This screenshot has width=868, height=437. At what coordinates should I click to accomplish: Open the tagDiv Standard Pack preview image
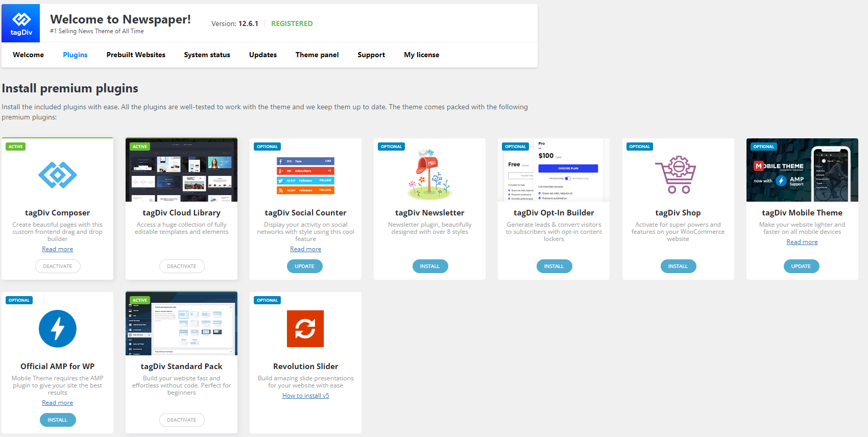tap(181, 324)
